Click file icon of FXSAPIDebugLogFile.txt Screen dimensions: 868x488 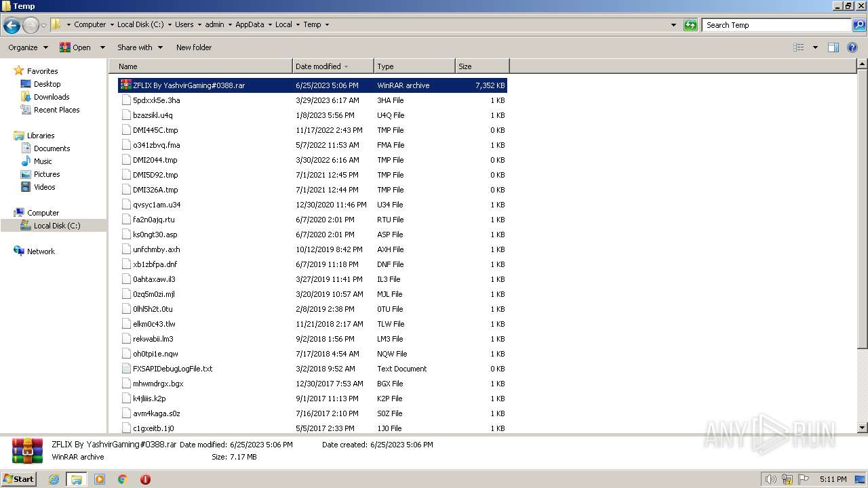tap(126, 369)
